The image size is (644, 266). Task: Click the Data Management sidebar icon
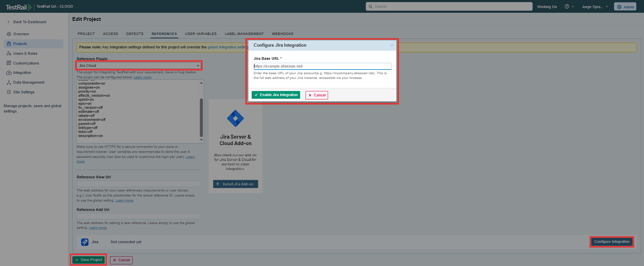[9, 82]
